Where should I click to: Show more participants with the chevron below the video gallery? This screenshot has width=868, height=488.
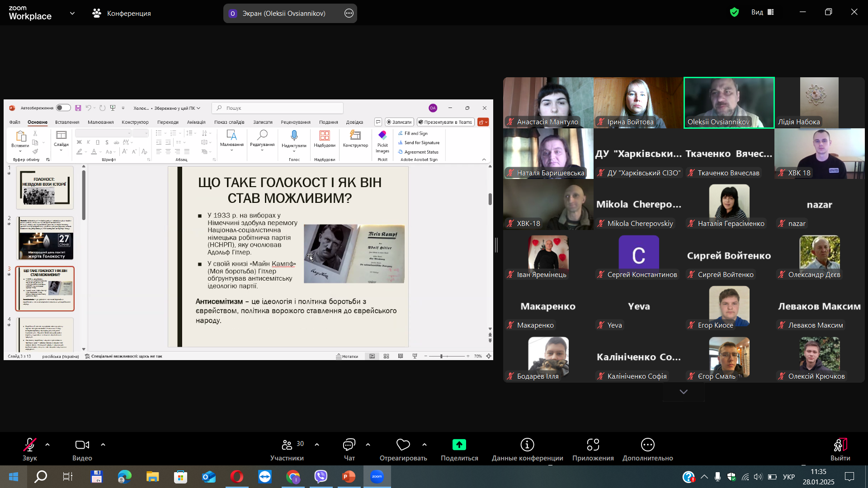click(684, 392)
